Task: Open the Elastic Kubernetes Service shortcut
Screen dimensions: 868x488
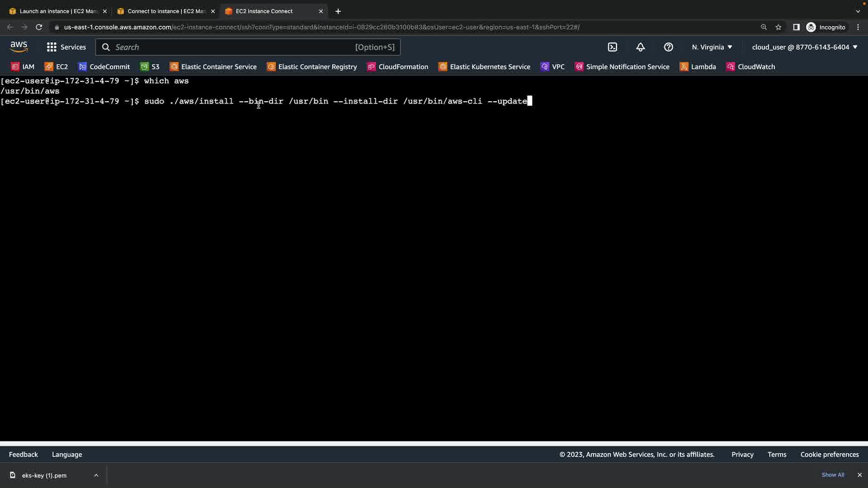Action: pyautogui.click(x=484, y=67)
